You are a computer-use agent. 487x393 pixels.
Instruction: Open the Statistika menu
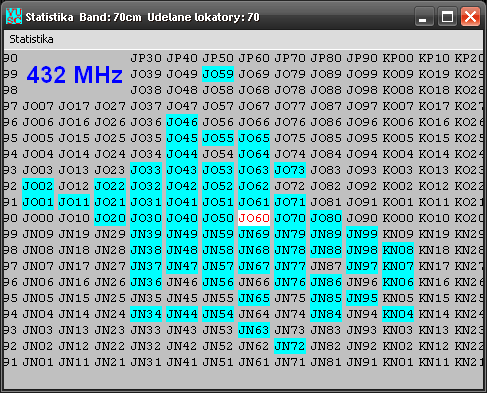(x=31, y=39)
